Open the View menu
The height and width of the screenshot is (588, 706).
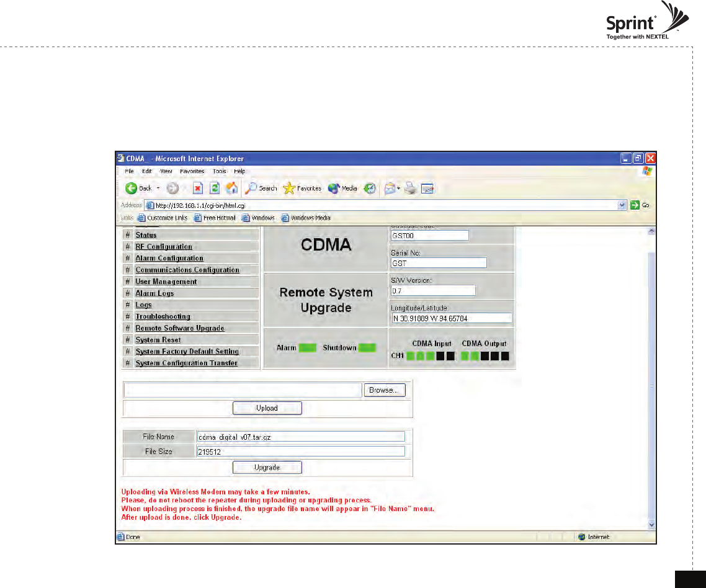(166, 171)
